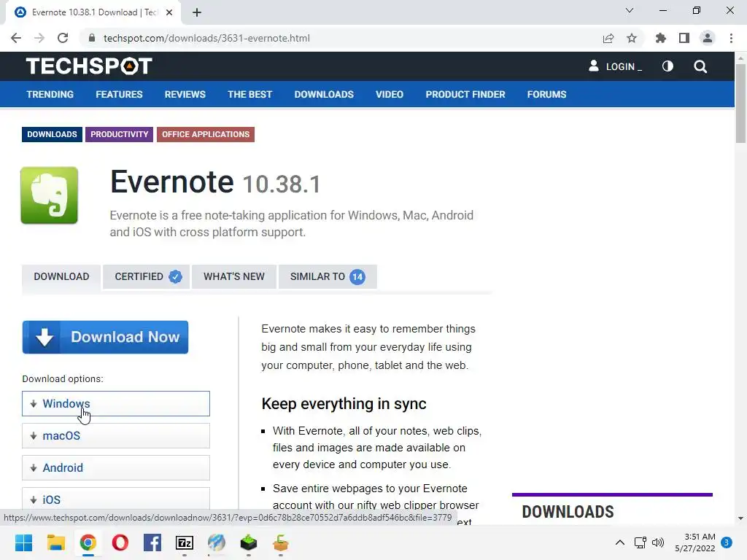The height and width of the screenshot is (560, 747).
Task: Open 7-Zip from the taskbar
Action: click(185, 542)
